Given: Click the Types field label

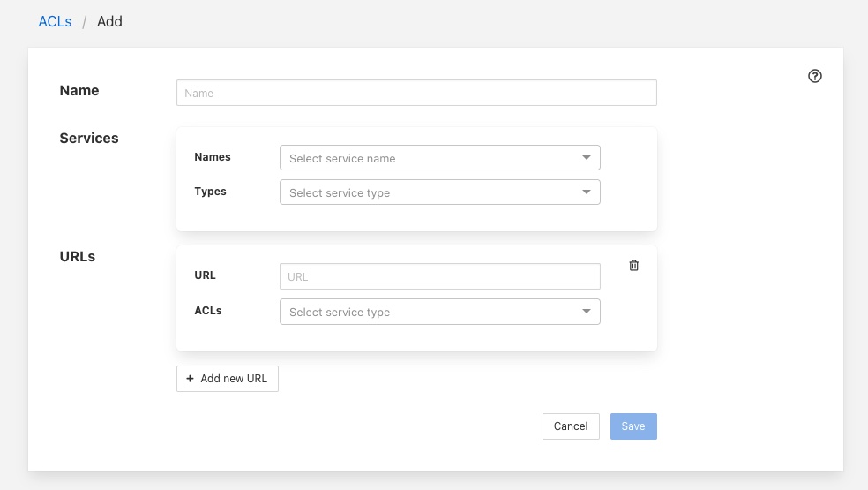Looking at the screenshot, I should 210,192.
